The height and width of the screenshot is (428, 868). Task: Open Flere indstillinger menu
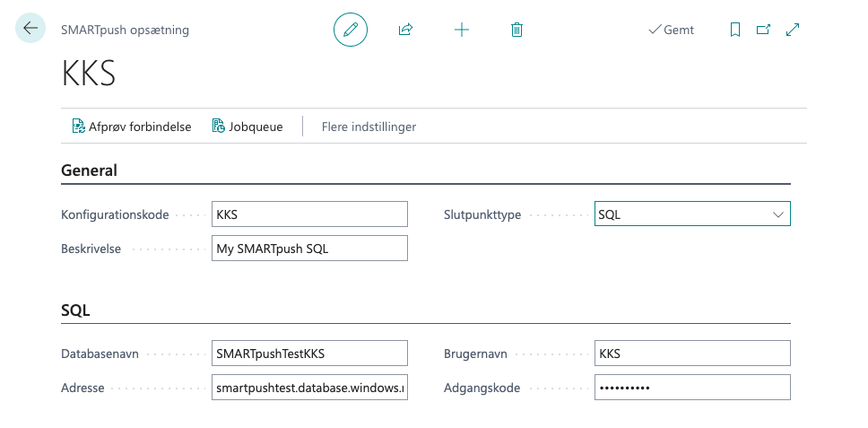tap(369, 127)
